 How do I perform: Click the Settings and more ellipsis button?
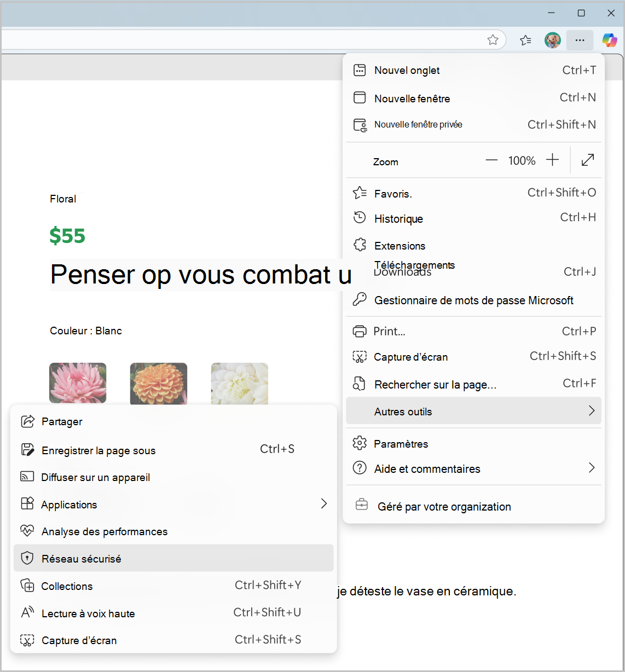coord(580,40)
